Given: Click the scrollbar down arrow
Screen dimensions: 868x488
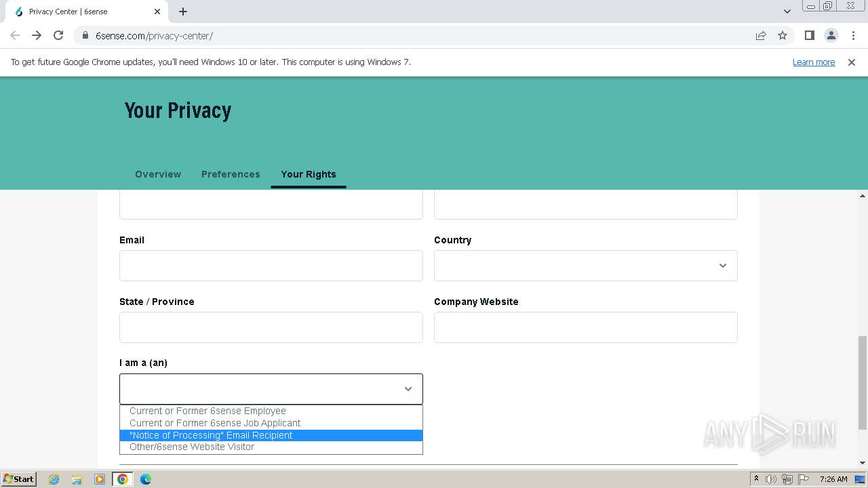Looking at the screenshot, I should [863, 464].
